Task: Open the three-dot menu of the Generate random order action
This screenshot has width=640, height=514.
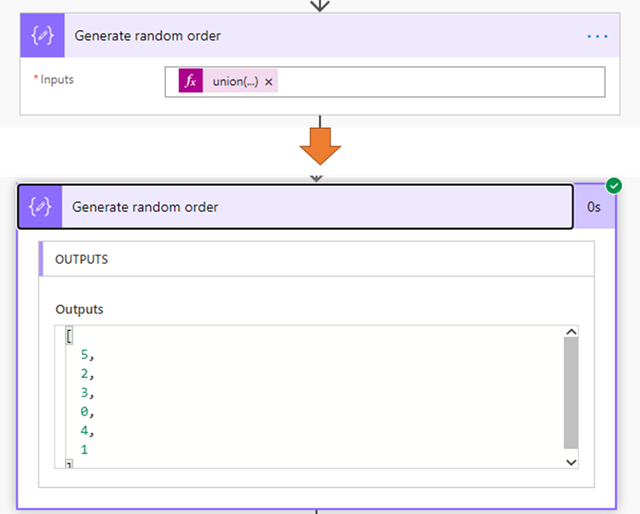Action: click(x=597, y=36)
